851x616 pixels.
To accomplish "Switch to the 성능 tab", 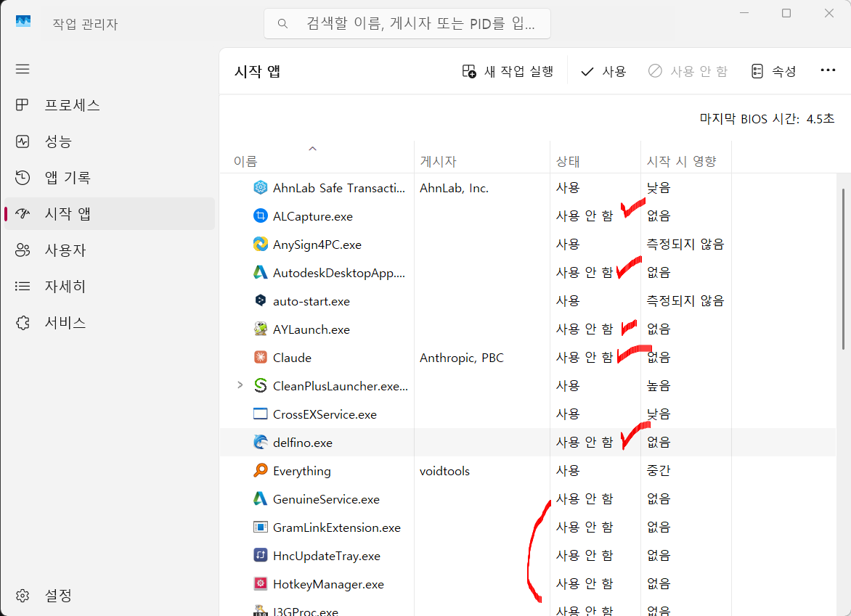I will [109, 141].
